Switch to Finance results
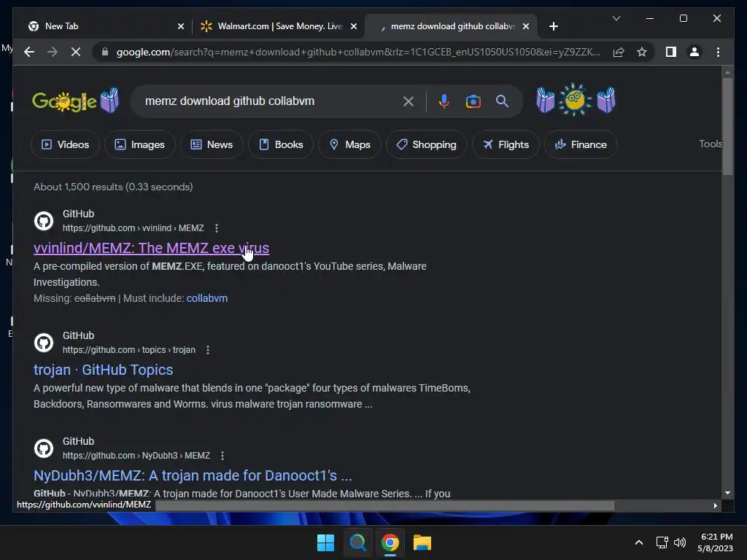Image resolution: width=747 pixels, height=560 pixels. [x=581, y=144]
